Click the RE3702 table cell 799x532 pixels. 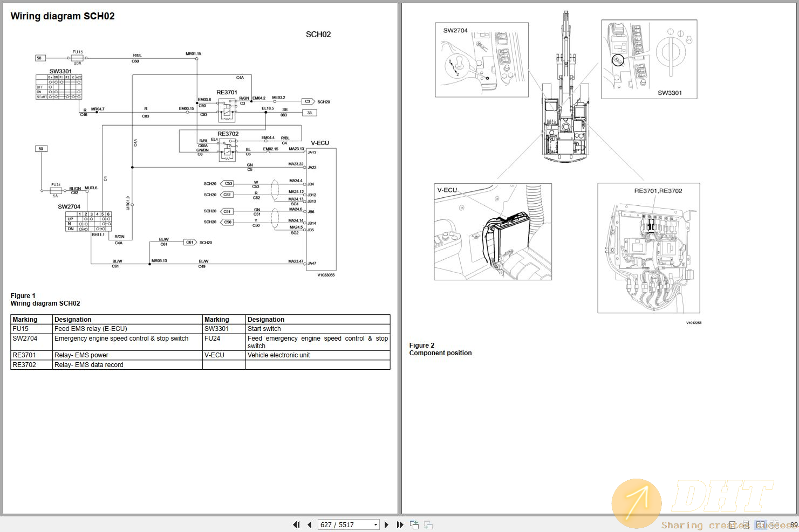(31, 365)
